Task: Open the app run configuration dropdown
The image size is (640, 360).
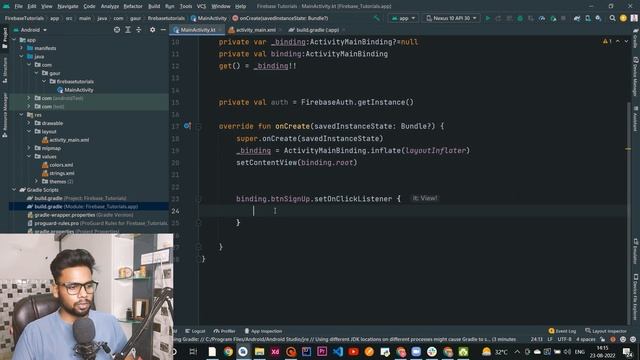Action: tap(403, 18)
